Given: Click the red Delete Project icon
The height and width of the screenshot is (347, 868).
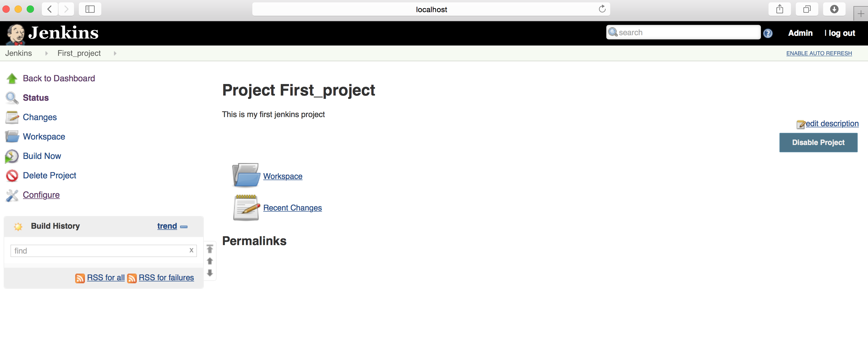Looking at the screenshot, I should (12, 176).
